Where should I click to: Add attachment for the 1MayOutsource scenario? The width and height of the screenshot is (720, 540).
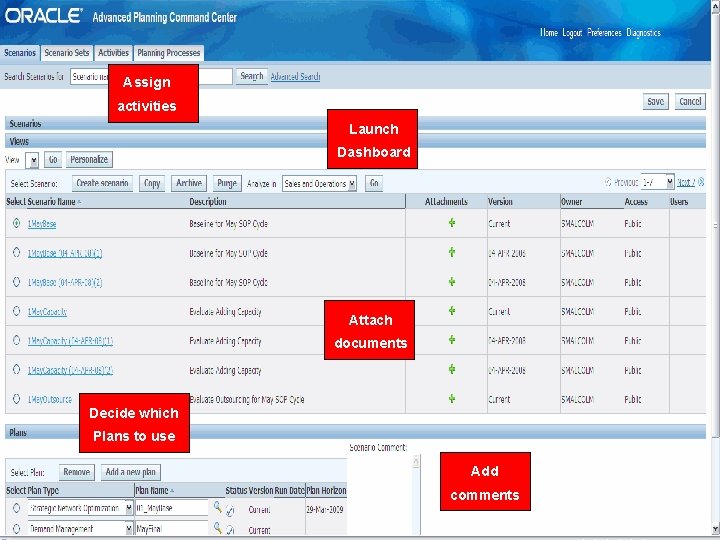click(452, 399)
